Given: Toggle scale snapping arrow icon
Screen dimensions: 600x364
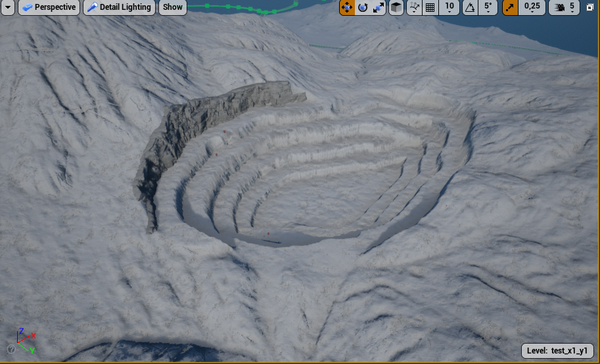Looking at the screenshot, I should [510, 7].
